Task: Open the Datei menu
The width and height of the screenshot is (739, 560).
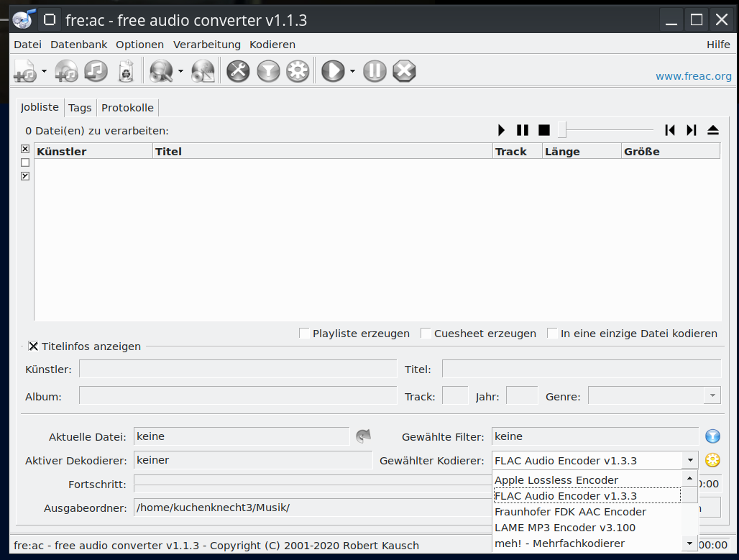Action: pos(28,45)
